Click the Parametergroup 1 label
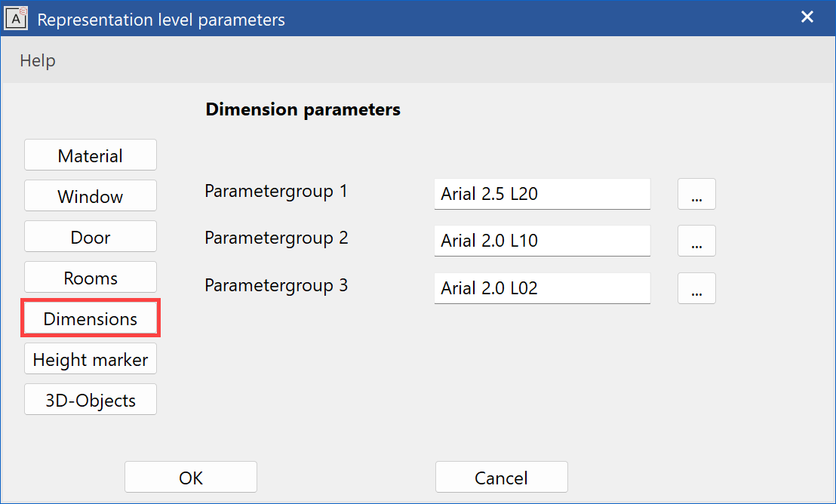 pos(276,192)
